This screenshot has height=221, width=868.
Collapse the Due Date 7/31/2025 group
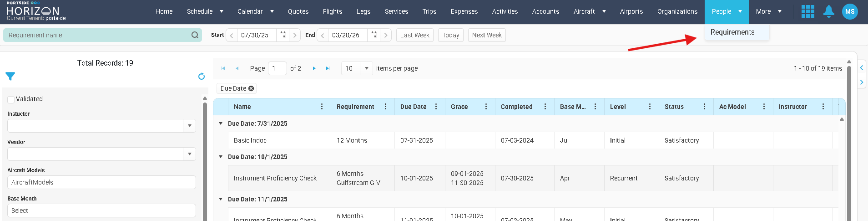tap(221, 123)
